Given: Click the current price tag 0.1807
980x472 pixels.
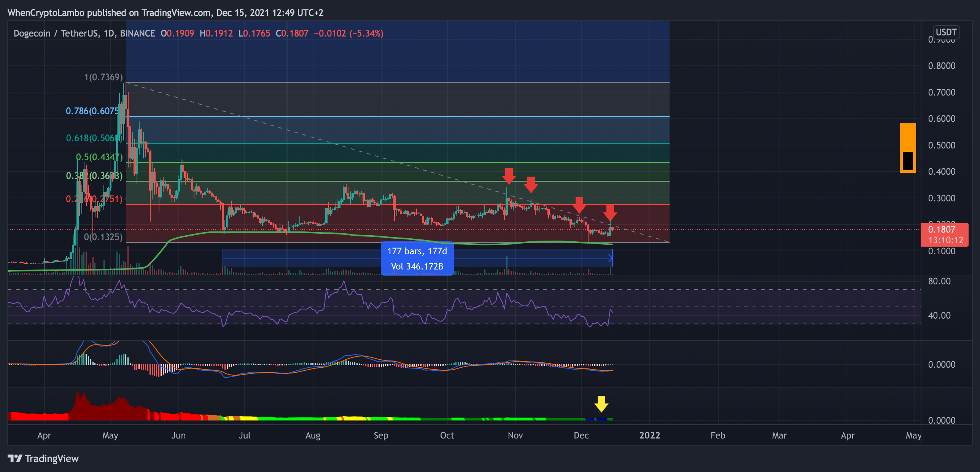Looking at the screenshot, I should 942,230.
